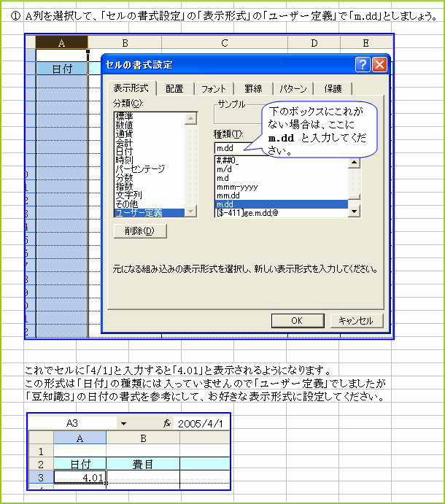Screen dimensions: 445x504
Task: Select column D header in the top sheet
Action: click(x=314, y=42)
